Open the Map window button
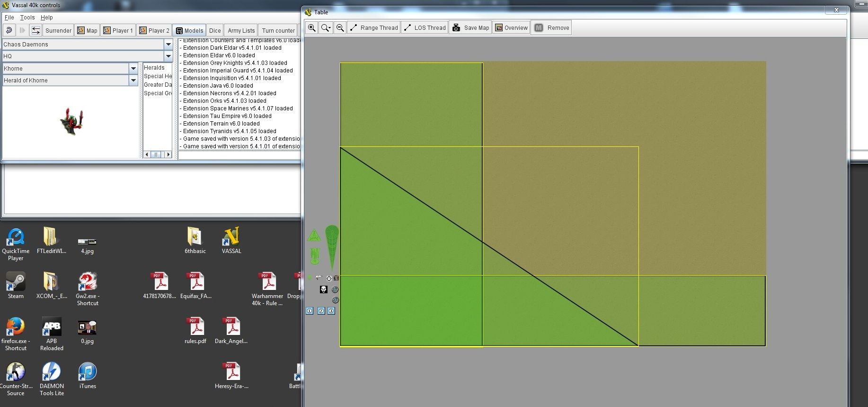Screen dimensions: 868x407 (87, 30)
